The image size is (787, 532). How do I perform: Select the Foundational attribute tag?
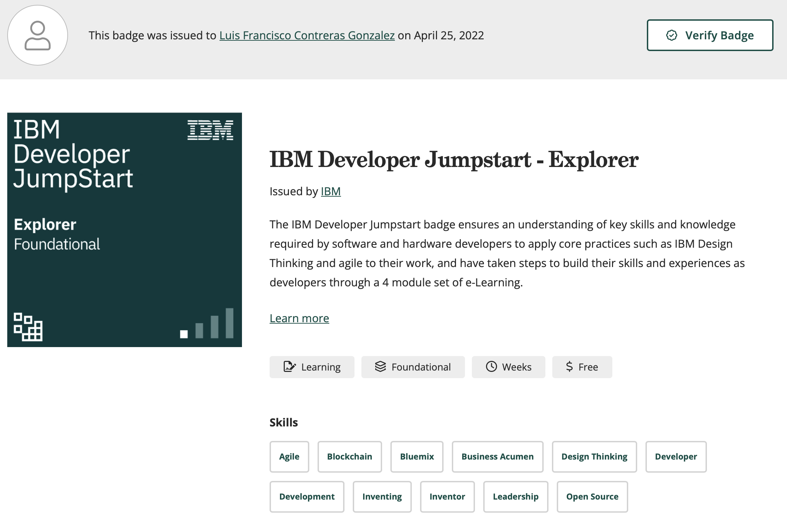413,367
